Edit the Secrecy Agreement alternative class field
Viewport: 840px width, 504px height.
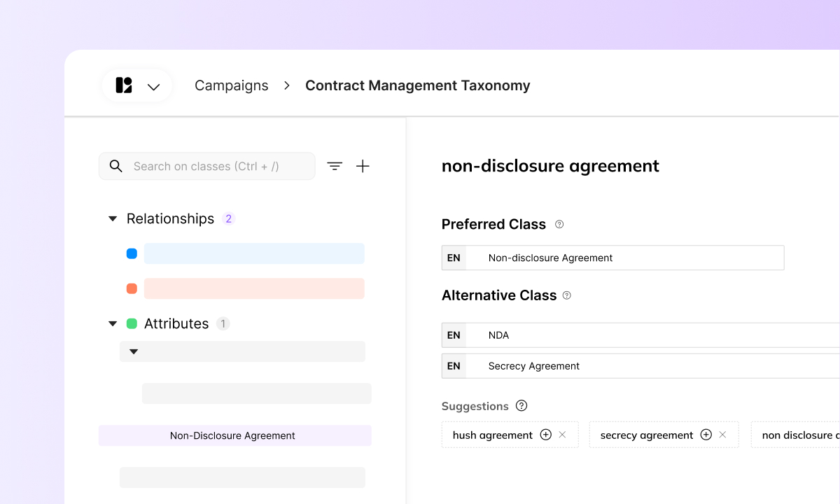640,366
